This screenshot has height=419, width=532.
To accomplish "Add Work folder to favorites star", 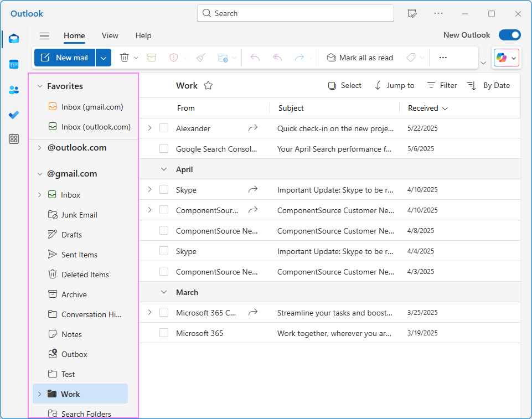I will click(x=208, y=85).
